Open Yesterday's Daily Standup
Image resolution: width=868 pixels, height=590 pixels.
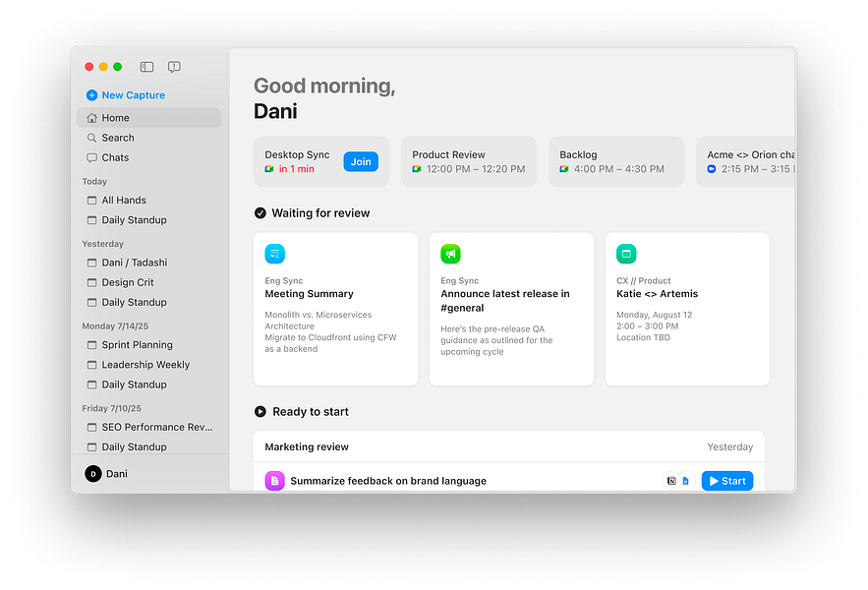click(x=148, y=303)
